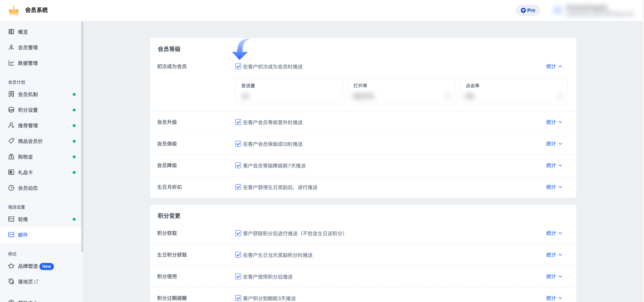Click the 会员等级 section heading
The image size is (644, 302).
tap(169, 49)
